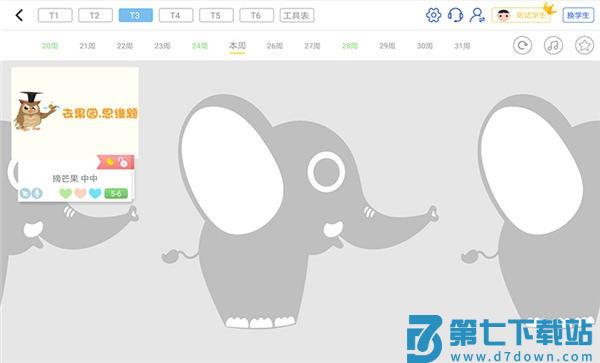The width and height of the screenshot is (600, 363).
Task: Go back with the left arrow
Action: click(19, 15)
